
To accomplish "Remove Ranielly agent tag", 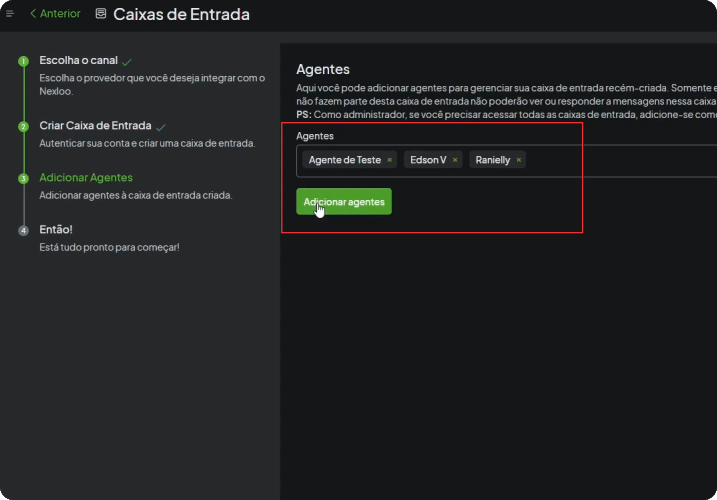I will (x=519, y=160).
